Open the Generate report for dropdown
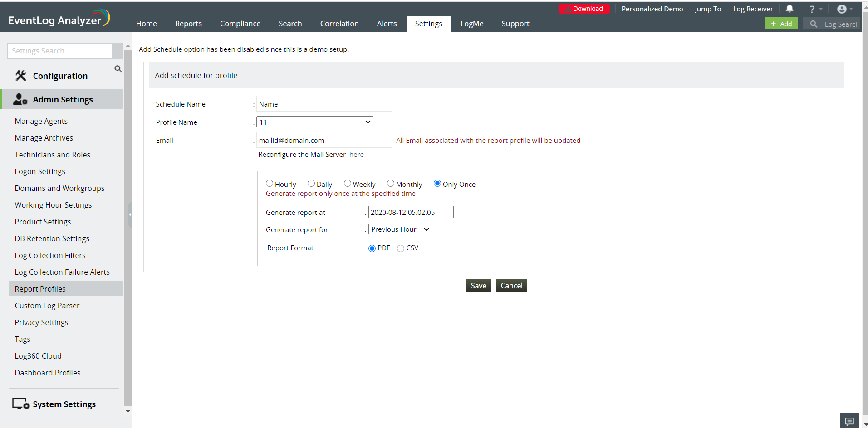The height and width of the screenshot is (428, 868). click(400, 229)
